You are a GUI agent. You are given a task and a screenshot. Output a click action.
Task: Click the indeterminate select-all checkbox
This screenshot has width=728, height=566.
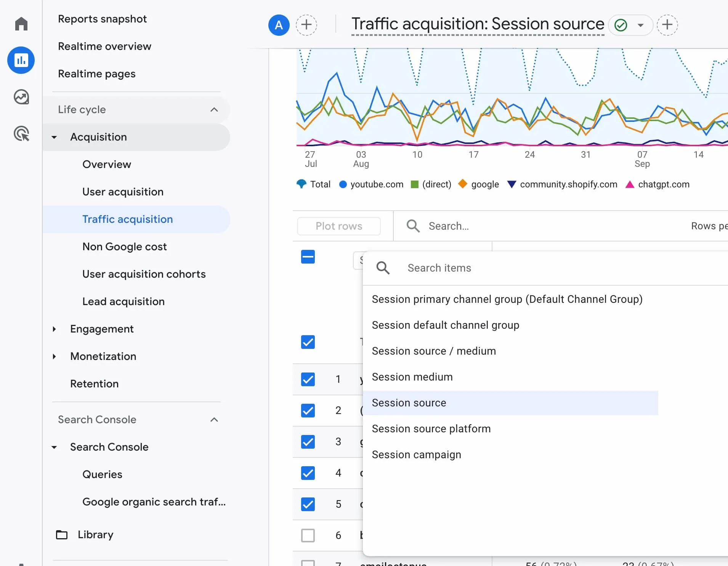coord(308,257)
